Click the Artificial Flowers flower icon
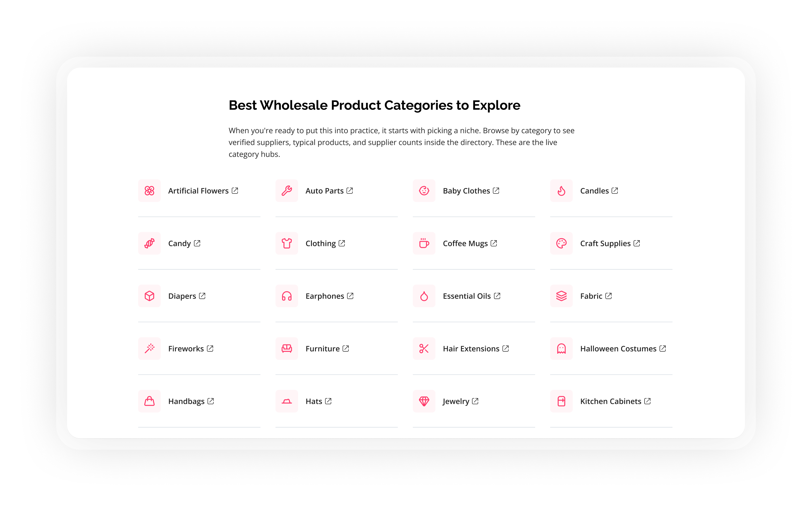 tap(149, 191)
